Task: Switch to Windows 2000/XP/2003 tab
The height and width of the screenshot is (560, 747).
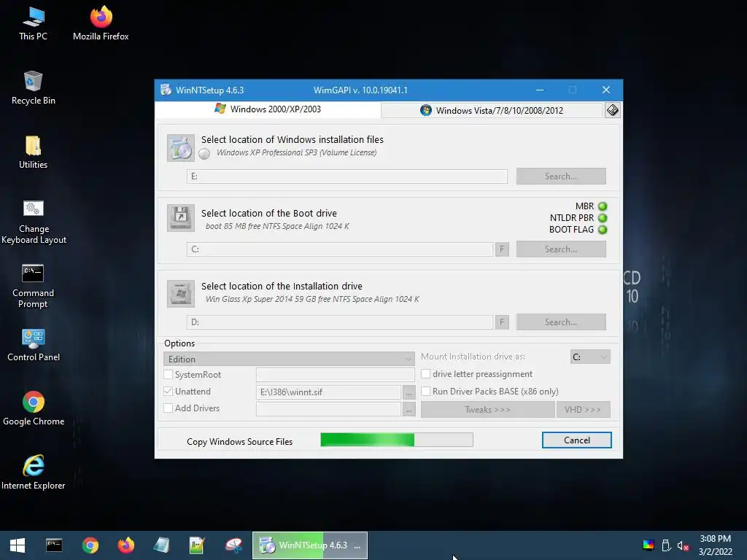Action: pos(268,109)
